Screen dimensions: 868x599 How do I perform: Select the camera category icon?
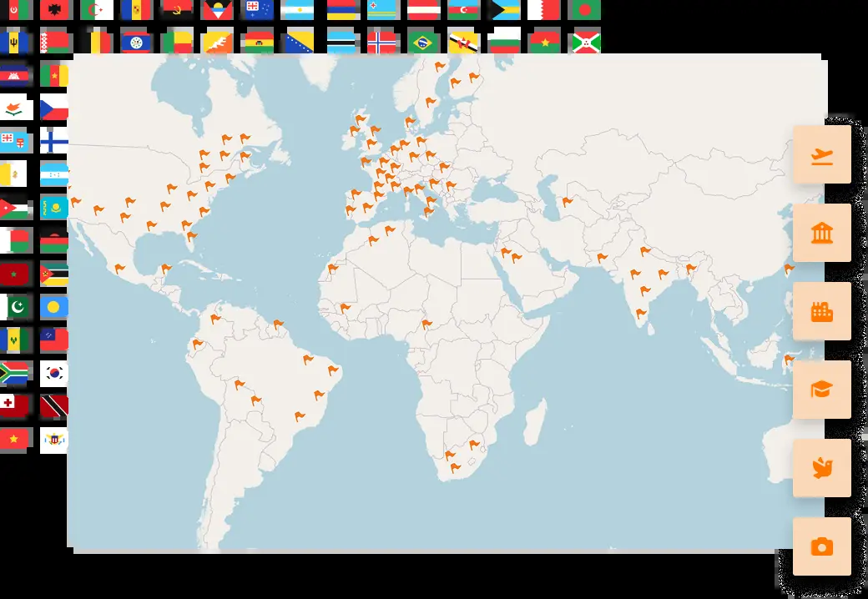coord(821,547)
